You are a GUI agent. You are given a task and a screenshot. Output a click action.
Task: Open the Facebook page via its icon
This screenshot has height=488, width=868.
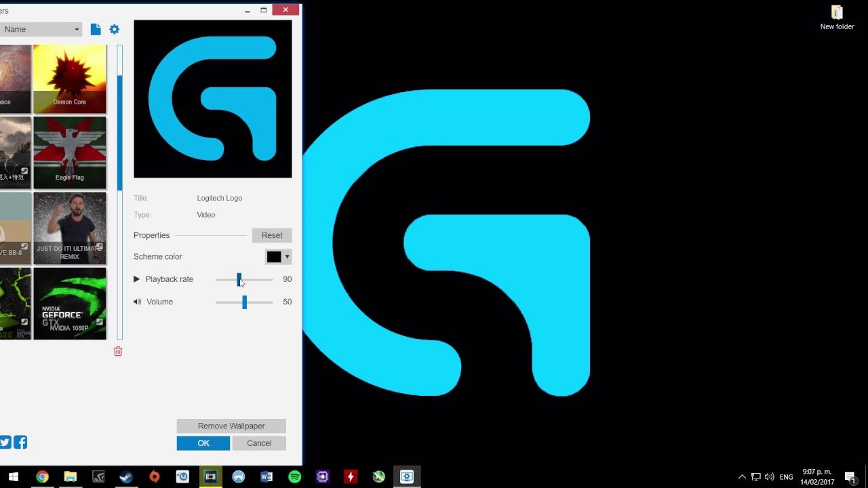[x=20, y=442]
